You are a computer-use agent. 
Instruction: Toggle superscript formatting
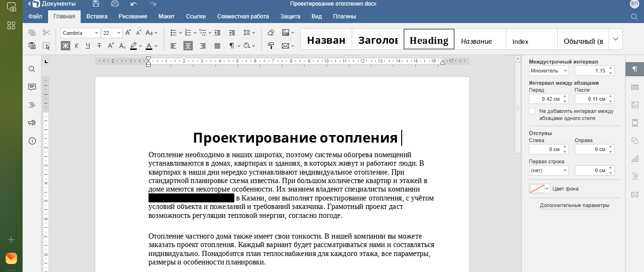point(111,46)
